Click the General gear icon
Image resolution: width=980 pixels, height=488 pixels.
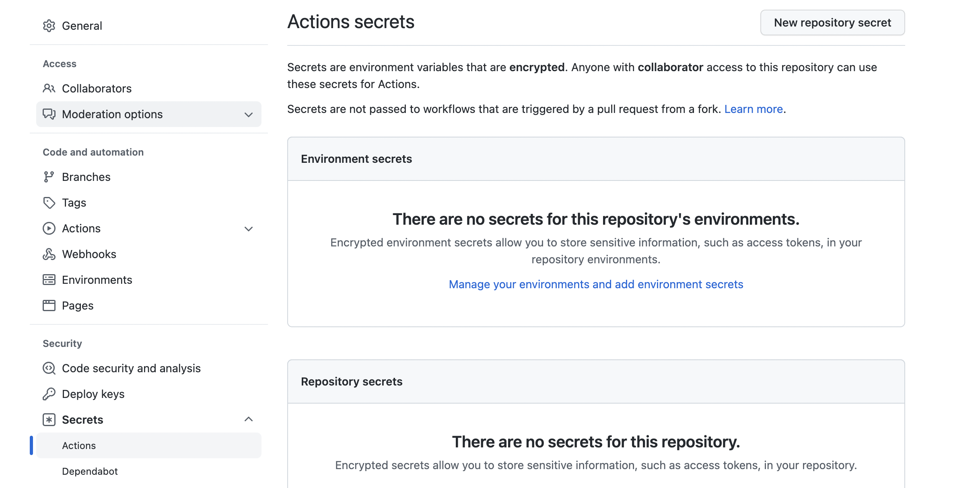(x=49, y=26)
